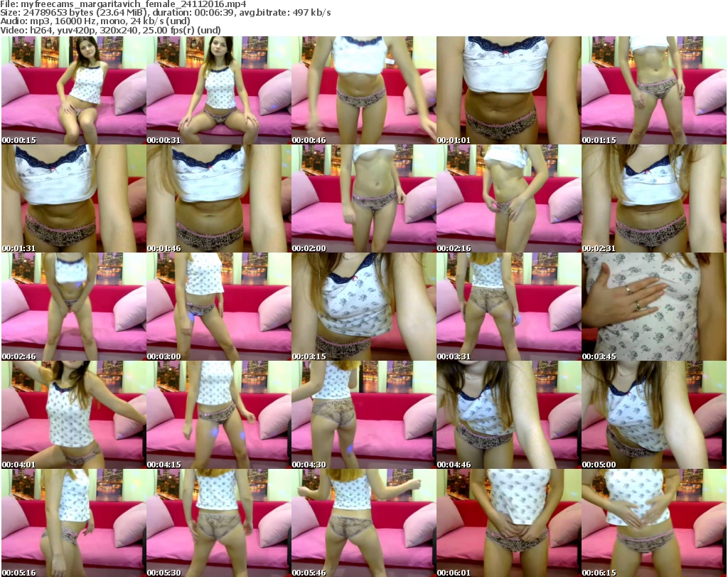Click the 00:05:46 frame
The height and width of the screenshot is (577, 728).
363,523
